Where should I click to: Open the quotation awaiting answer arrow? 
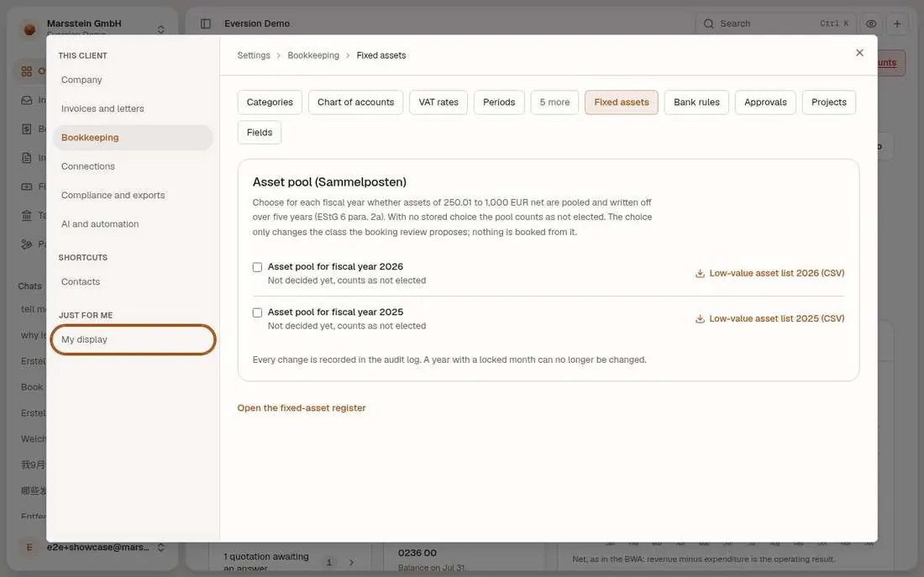tap(351, 562)
